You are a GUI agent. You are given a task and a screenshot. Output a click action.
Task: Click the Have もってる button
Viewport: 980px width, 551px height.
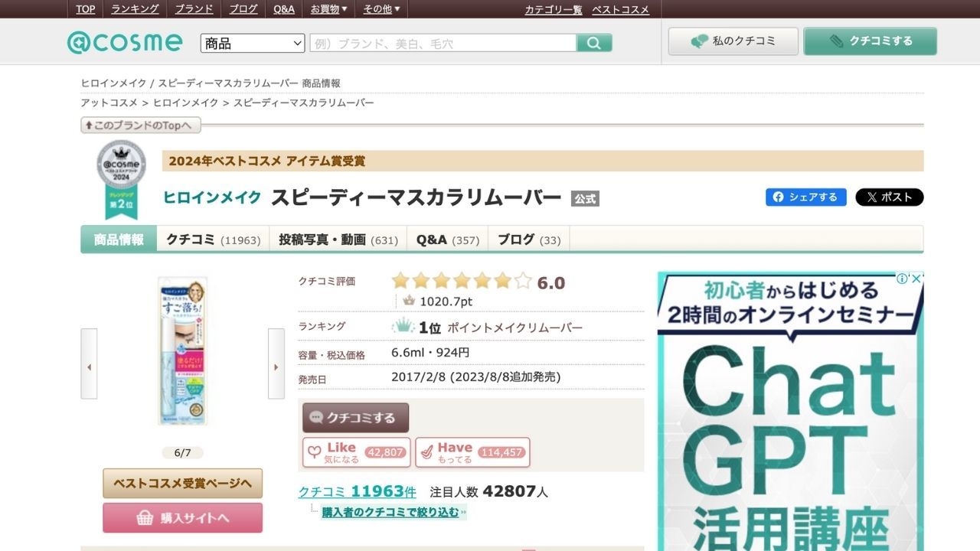click(x=472, y=452)
